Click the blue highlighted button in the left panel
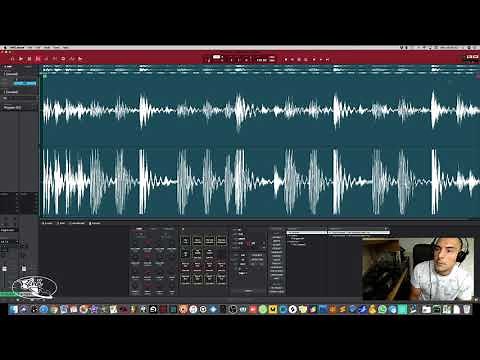 tap(25, 83)
